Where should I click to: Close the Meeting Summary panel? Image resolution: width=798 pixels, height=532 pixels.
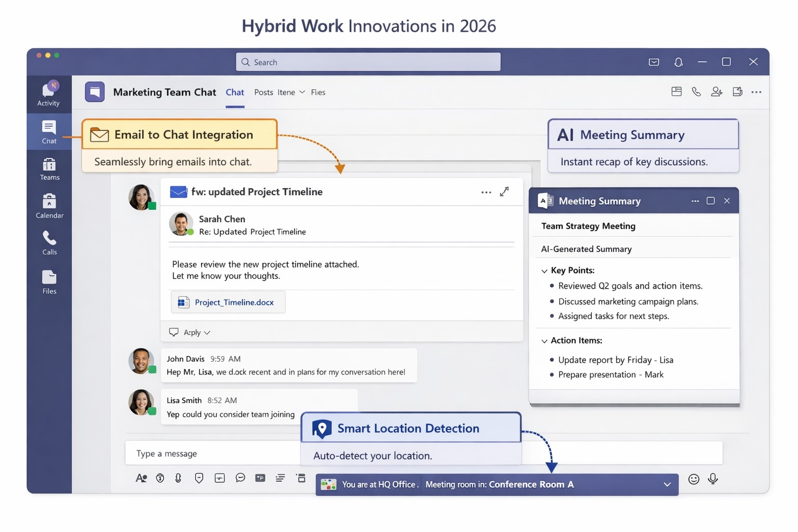click(x=727, y=201)
